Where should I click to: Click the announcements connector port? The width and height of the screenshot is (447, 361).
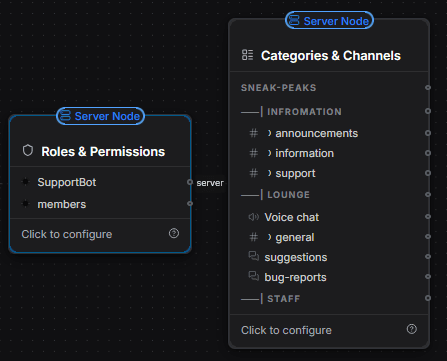[x=428, y=133]
